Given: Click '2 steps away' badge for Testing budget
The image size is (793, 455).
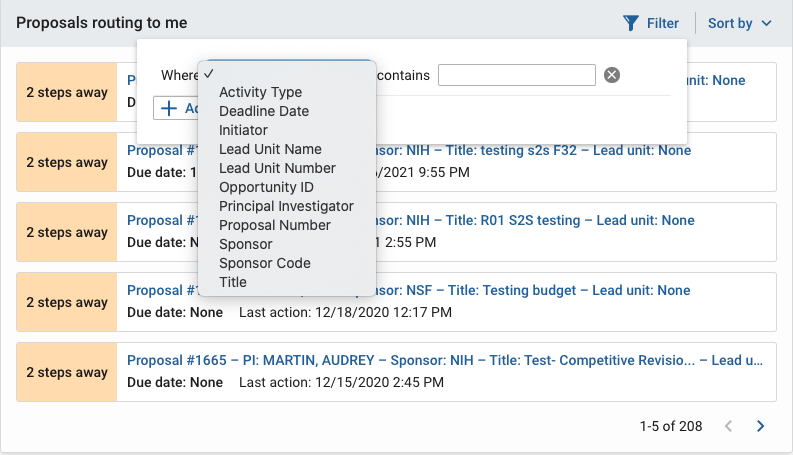Looking at the screenshot, I should tap(67, 302).
